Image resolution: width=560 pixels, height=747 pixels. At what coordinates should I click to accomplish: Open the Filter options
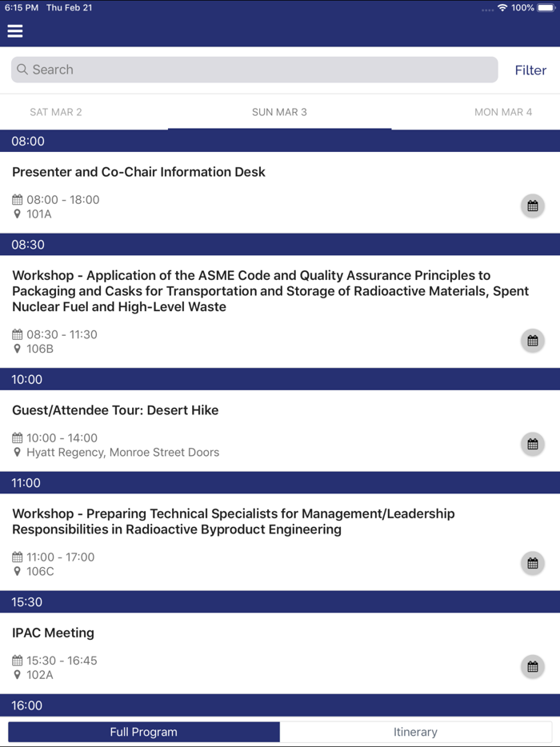530,70
